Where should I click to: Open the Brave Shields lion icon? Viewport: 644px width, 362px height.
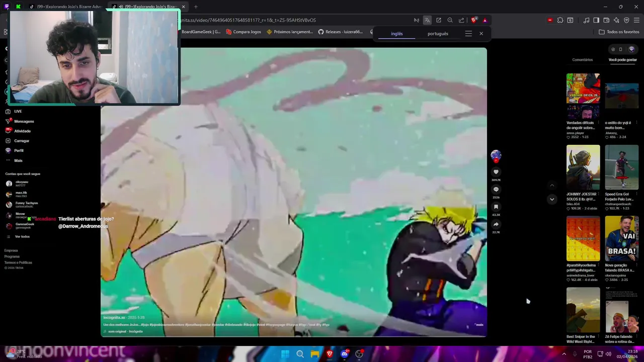(x=474, y=20)
